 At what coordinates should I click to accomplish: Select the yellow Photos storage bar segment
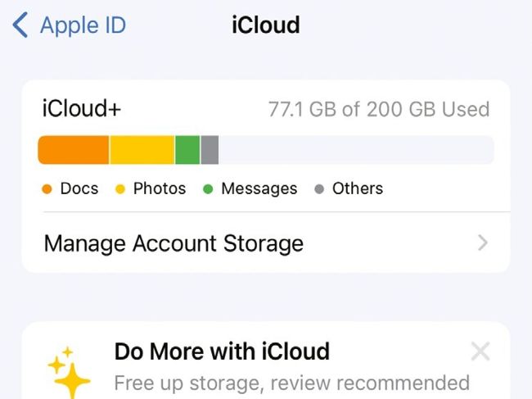click(x=142, y=150)
